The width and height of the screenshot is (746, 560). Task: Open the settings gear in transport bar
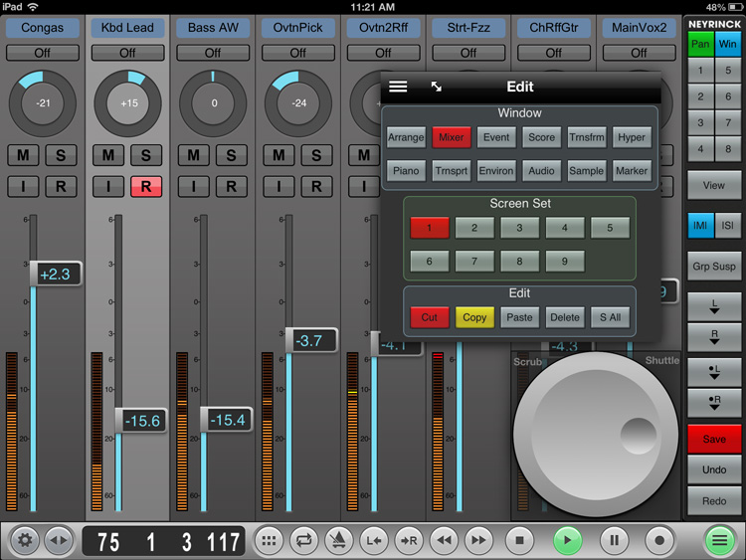[x=25, y=540]
